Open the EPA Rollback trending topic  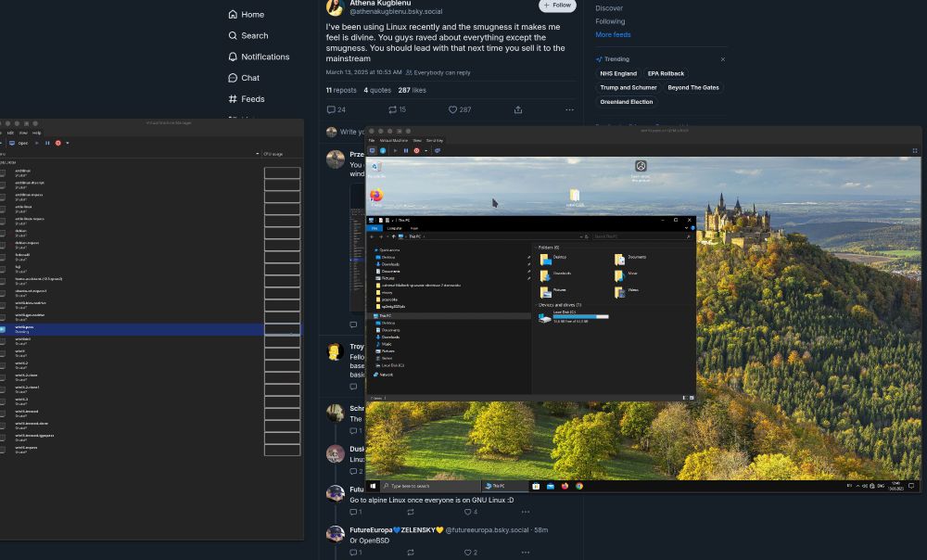click(666, 73)
